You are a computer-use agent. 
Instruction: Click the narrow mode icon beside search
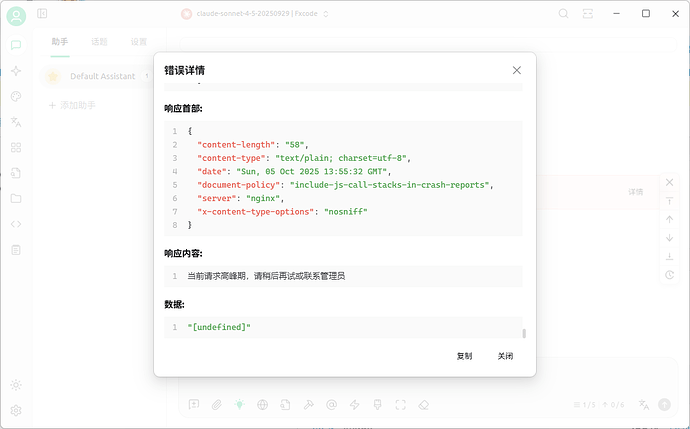588,14
